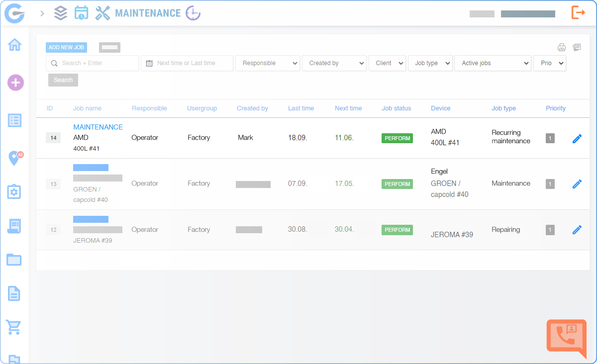
Task: Click the layers icon in the top navigation
Action: (x=60, y=13)
